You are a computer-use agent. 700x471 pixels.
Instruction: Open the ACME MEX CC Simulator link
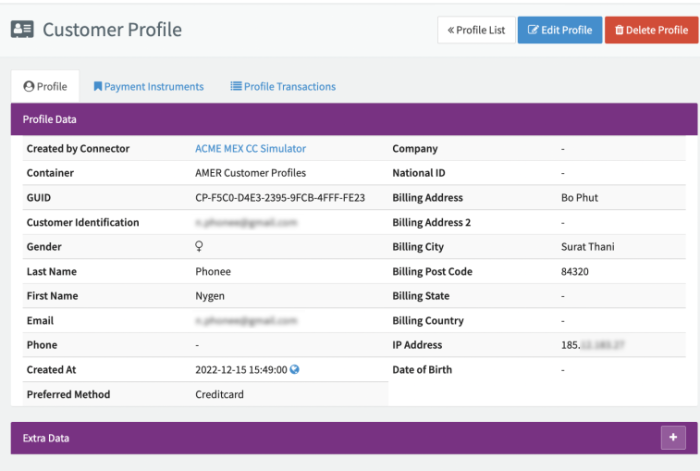pos(250,149)
